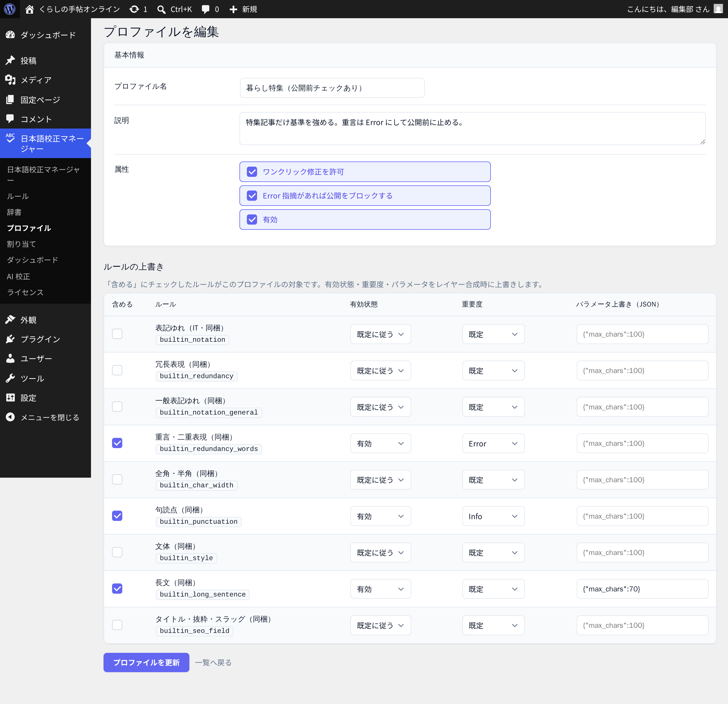
Task: Uncheck the builtin_long_sentence rule
Action: pyautogui.click(x=117, y=589)
